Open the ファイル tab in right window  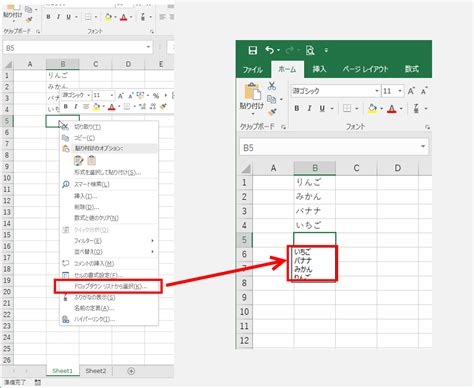(x=252, y=69)
